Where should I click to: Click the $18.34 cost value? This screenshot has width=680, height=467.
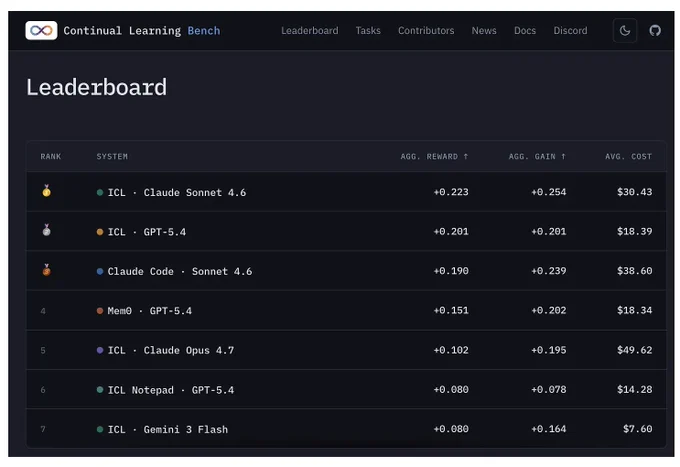coord(634,310)
